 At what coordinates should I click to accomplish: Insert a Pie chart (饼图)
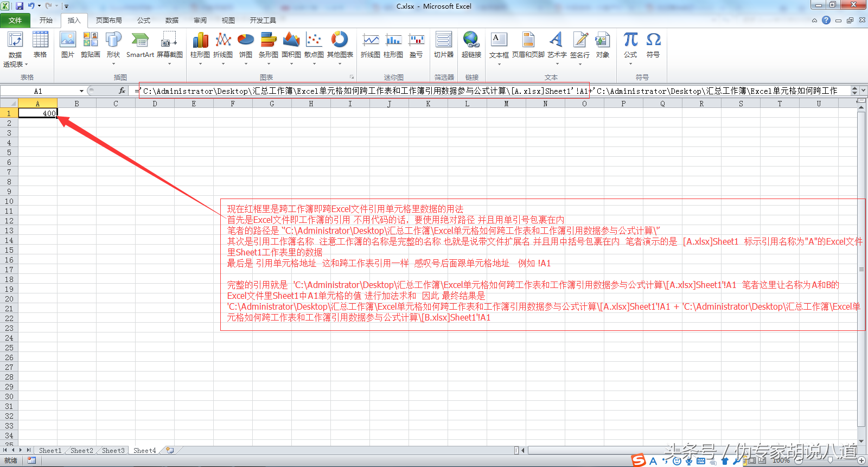click(x=246, y=48)
